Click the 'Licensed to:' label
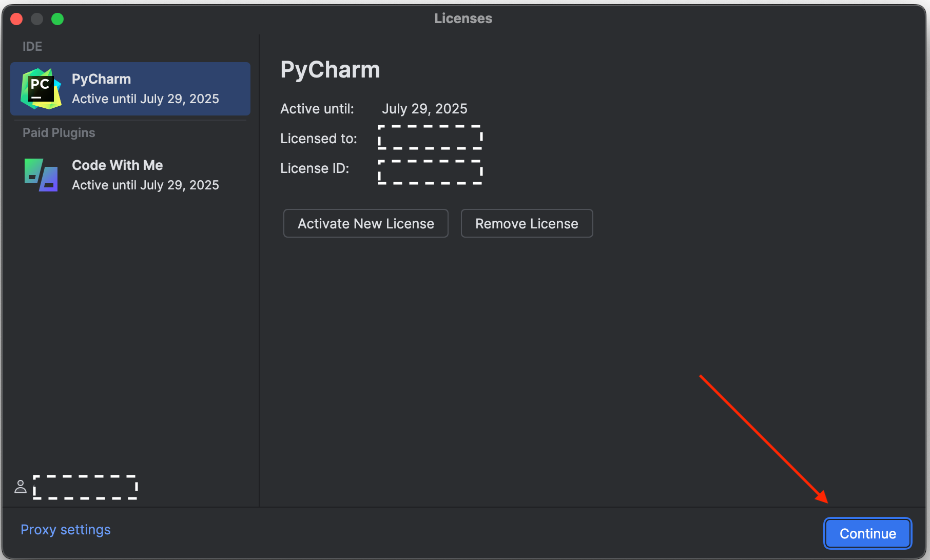The image size is (930, 560). pyautogui.click(x=319, y=139)
